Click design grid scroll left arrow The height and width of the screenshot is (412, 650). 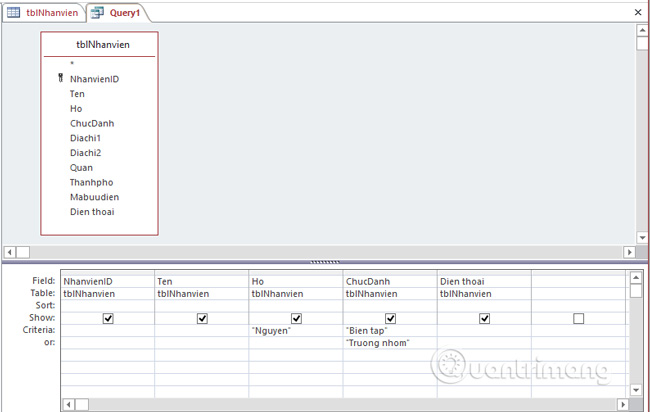69,404
